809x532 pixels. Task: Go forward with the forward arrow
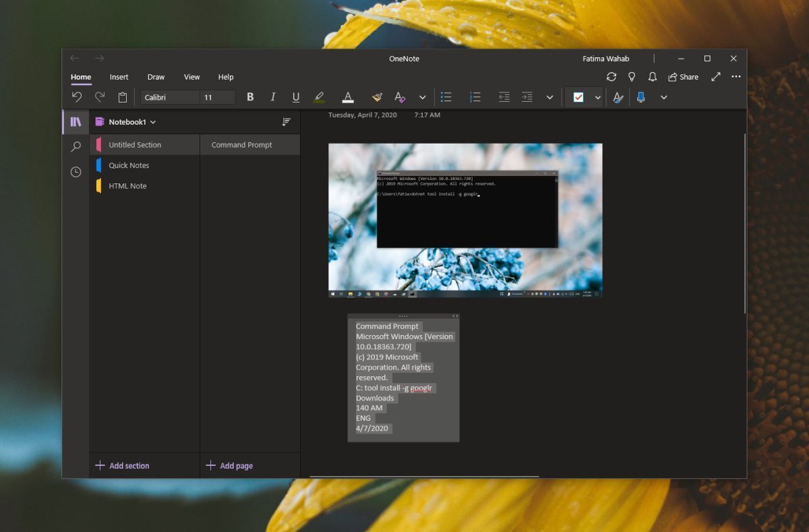[x=99, y=59]
